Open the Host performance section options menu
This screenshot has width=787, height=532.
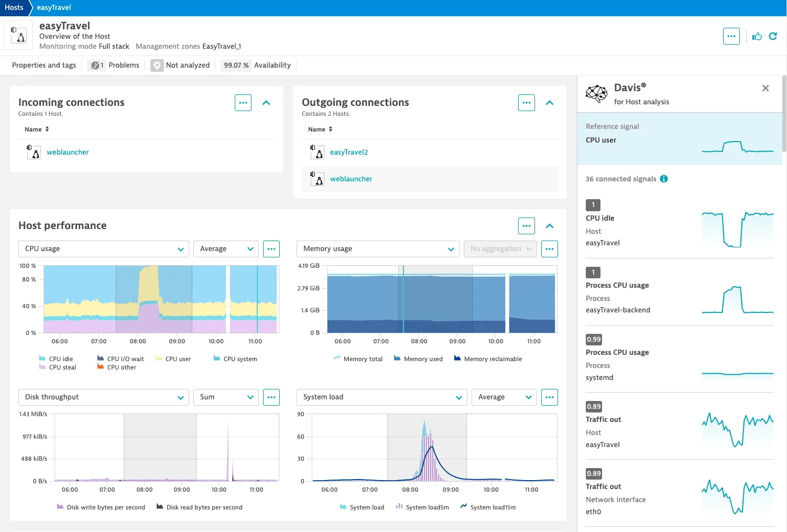(526, 225)
